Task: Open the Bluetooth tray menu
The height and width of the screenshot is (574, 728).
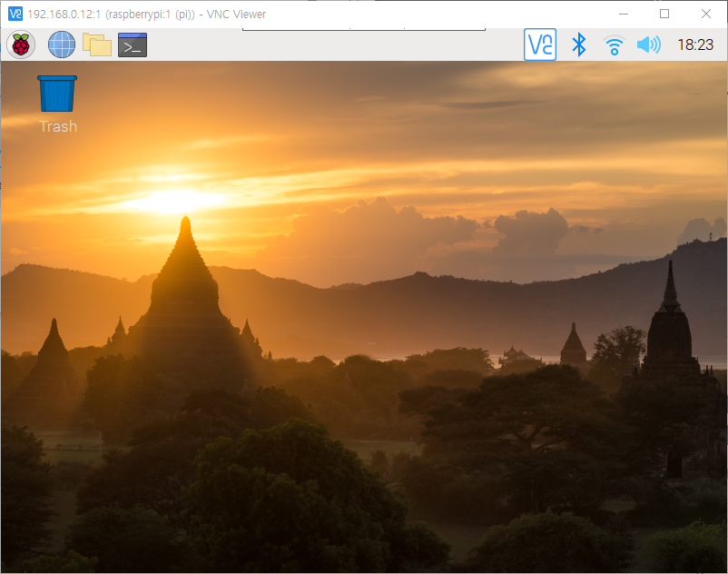Action: [x=578, y=45]
